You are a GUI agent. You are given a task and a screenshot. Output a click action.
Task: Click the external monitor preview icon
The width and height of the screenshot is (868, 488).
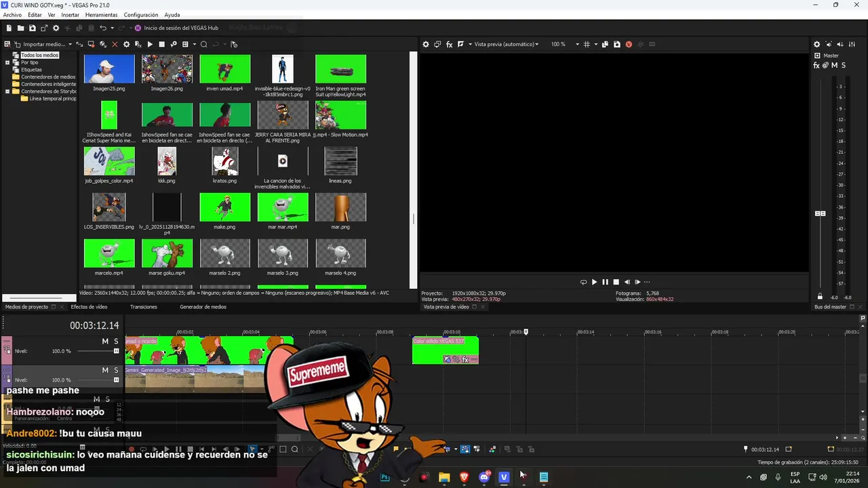point(437,44)
